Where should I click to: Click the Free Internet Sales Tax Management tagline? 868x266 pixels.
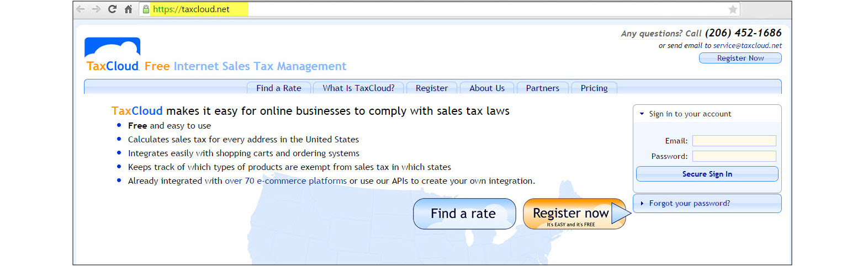(246, 66)
